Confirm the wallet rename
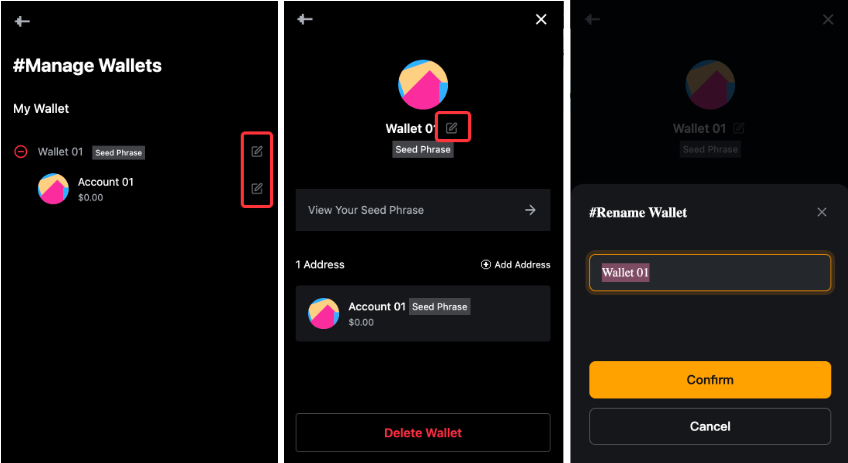 (710, 380)
